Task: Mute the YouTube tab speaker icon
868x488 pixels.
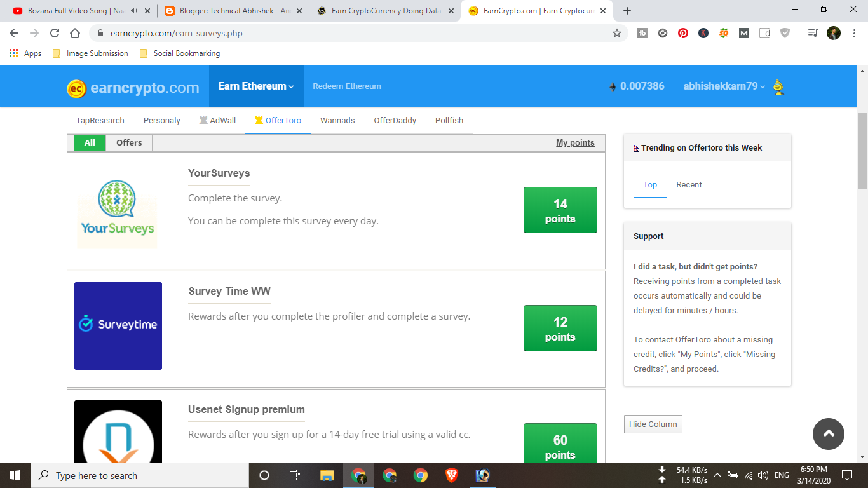Action: (x=133, y=11)
